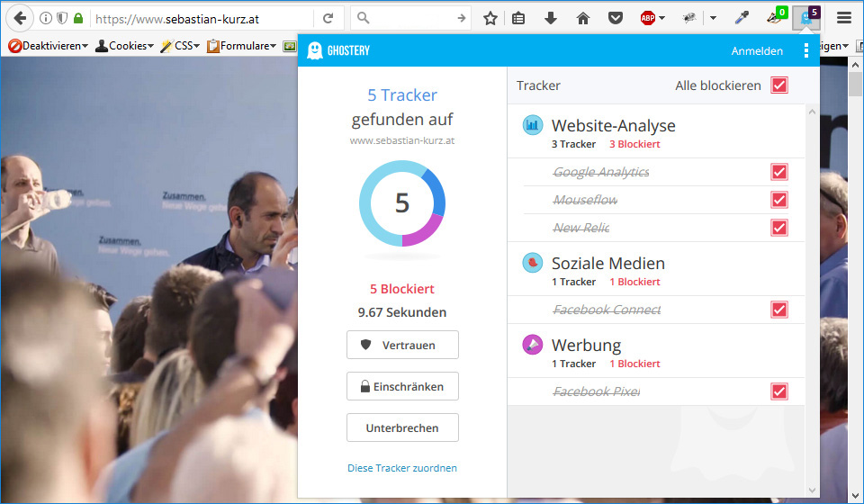Select the New Relic tracker name

[580, 228]
